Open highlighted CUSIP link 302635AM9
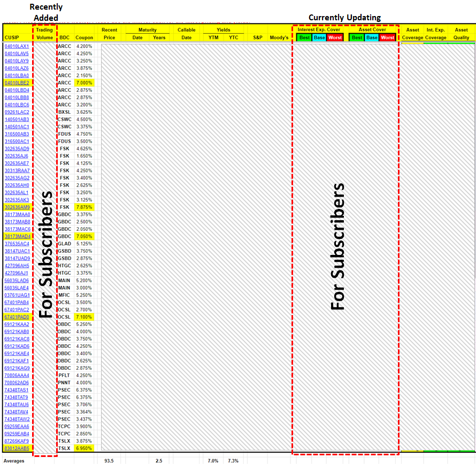Viewport: 476px width, 466px height. 17,207
